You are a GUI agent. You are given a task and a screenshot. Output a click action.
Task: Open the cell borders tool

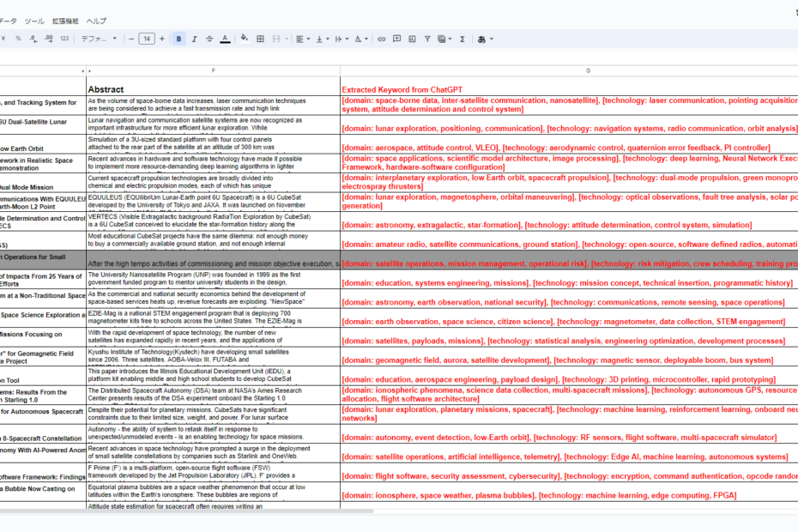tap(260, 39)
